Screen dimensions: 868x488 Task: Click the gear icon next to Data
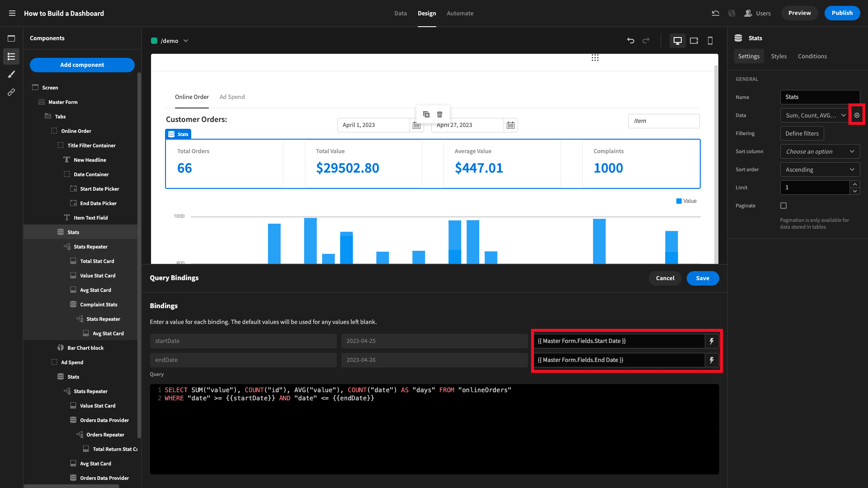pos(857,115)
